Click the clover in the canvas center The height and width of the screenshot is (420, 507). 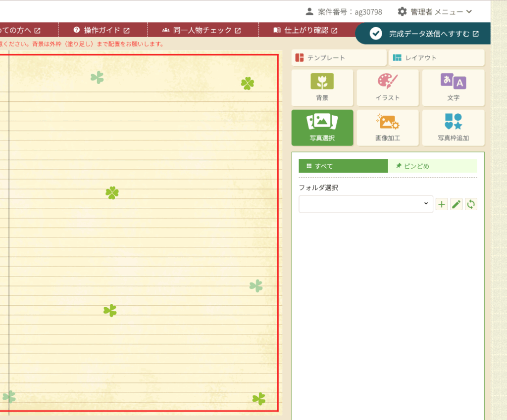click(x=112, y=193)
